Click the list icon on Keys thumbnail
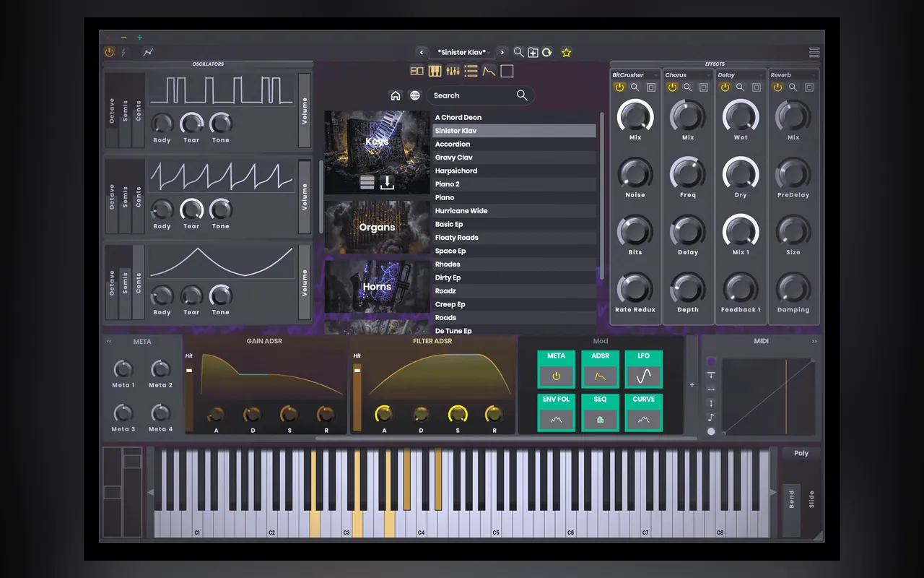This screenshot has height=578, width=924. [367, 182]
